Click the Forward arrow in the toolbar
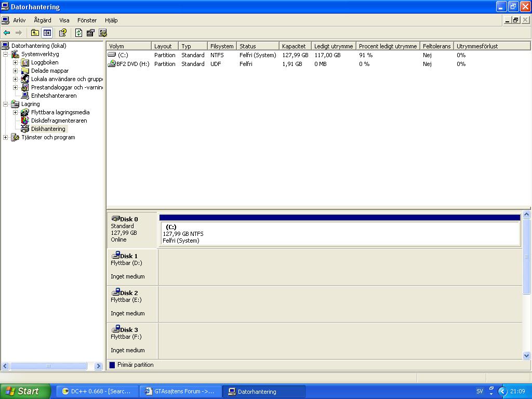The image size is (532, 399). pyautogui.click(x=19, y=33)
